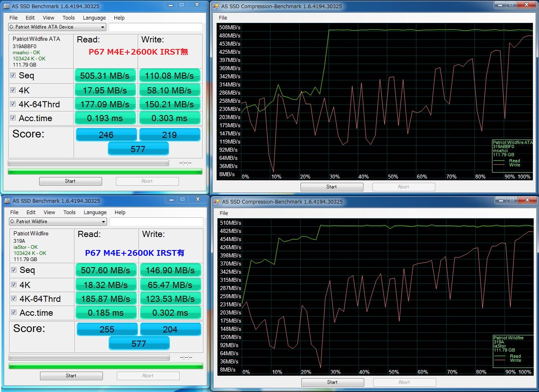Select the 177.09 MB/s 4K-64Thrd read result
This screenshot has height=392, width=539.
point(105,104)
